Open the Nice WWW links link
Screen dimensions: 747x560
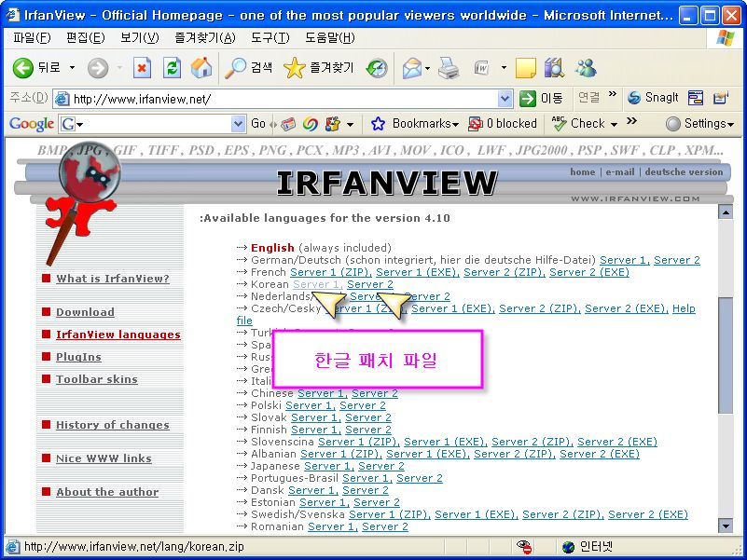(104, 458)
